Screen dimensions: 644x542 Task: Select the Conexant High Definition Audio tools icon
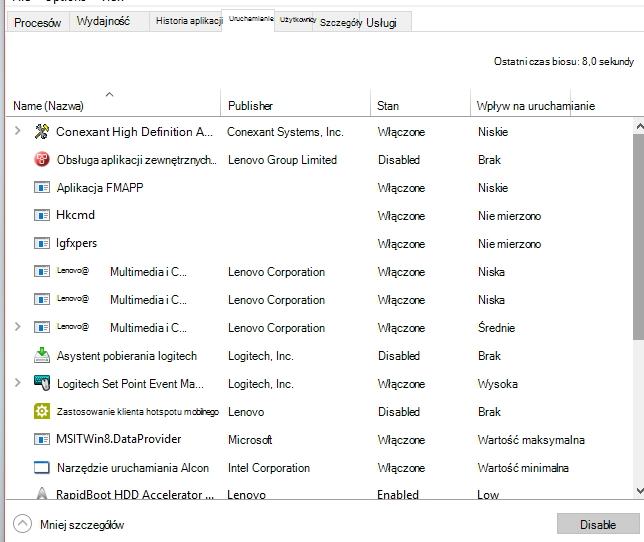click(x=41, y=131)
